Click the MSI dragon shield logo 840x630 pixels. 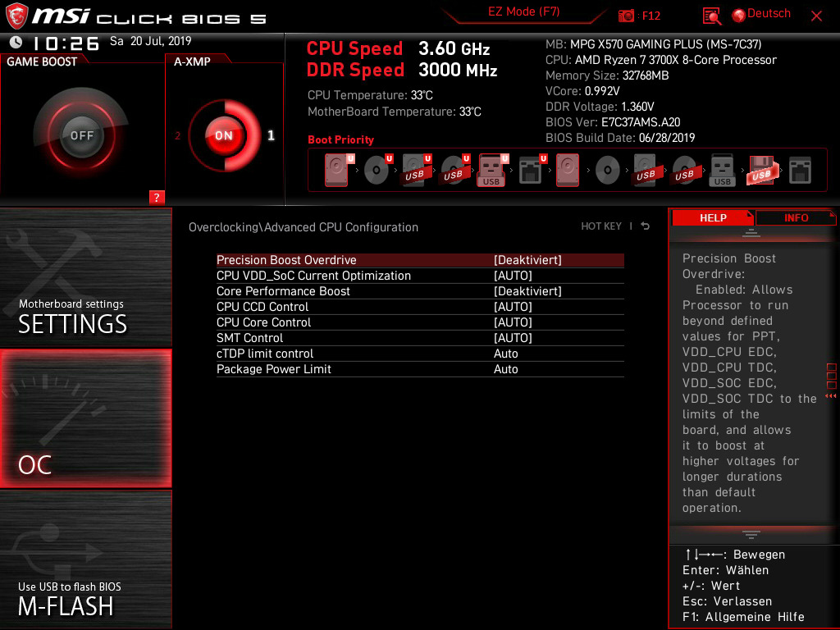[16, 16]
